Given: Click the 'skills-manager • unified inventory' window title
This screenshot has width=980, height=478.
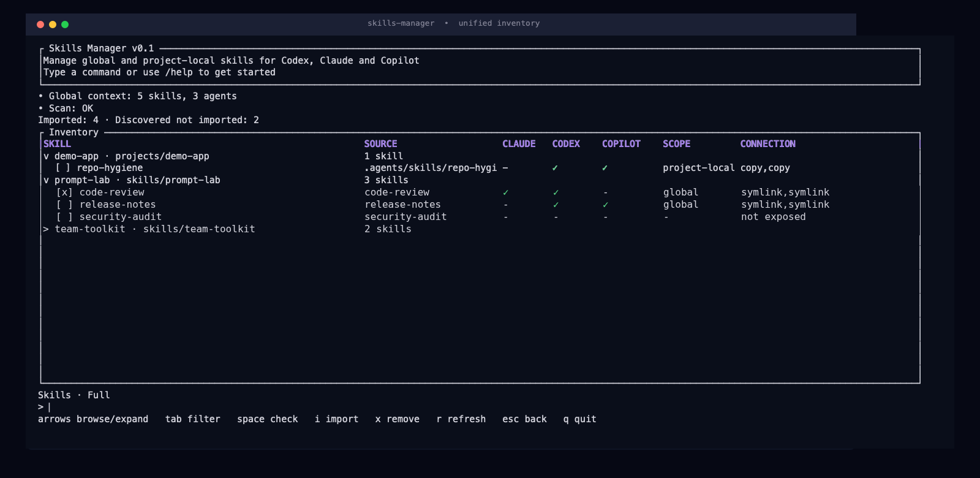Looking at the screenshot, I should tap(453, 23).
